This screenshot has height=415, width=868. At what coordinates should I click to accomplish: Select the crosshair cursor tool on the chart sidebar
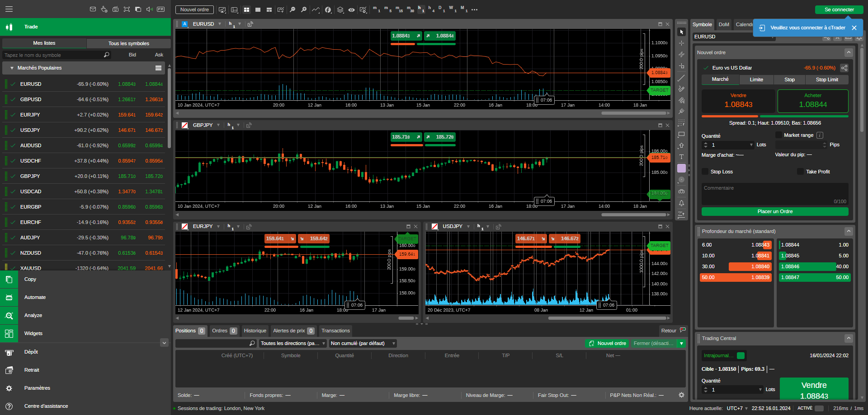click(x=682, y=43)
